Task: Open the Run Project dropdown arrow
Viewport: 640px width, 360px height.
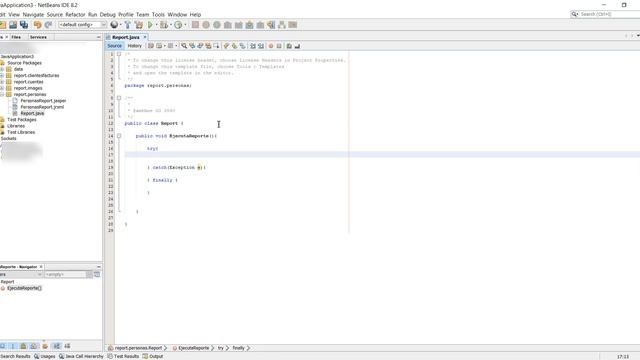Action: [156, 25]
